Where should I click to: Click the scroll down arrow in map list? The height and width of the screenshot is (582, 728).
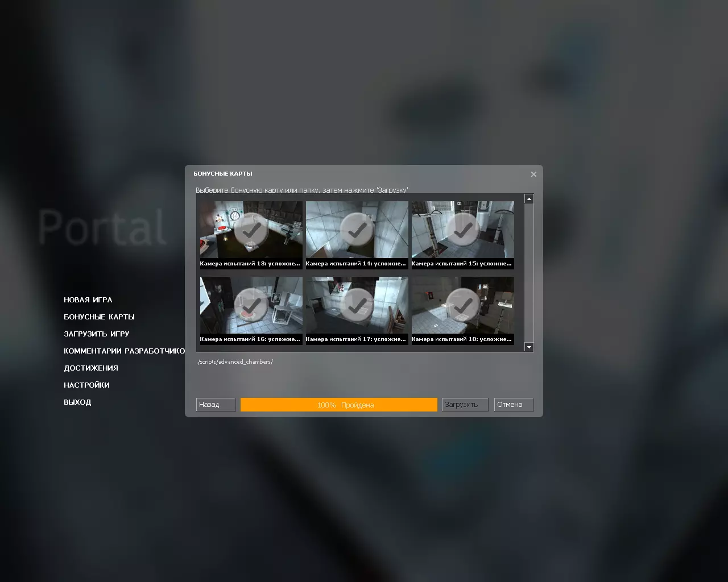(x=529, y=347)
